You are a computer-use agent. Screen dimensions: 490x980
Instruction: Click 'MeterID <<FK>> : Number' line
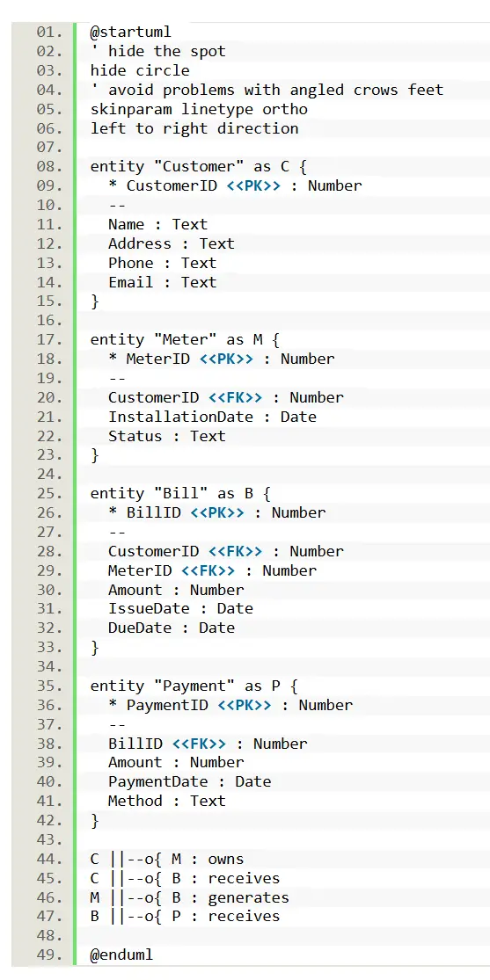tap(213, 570)
